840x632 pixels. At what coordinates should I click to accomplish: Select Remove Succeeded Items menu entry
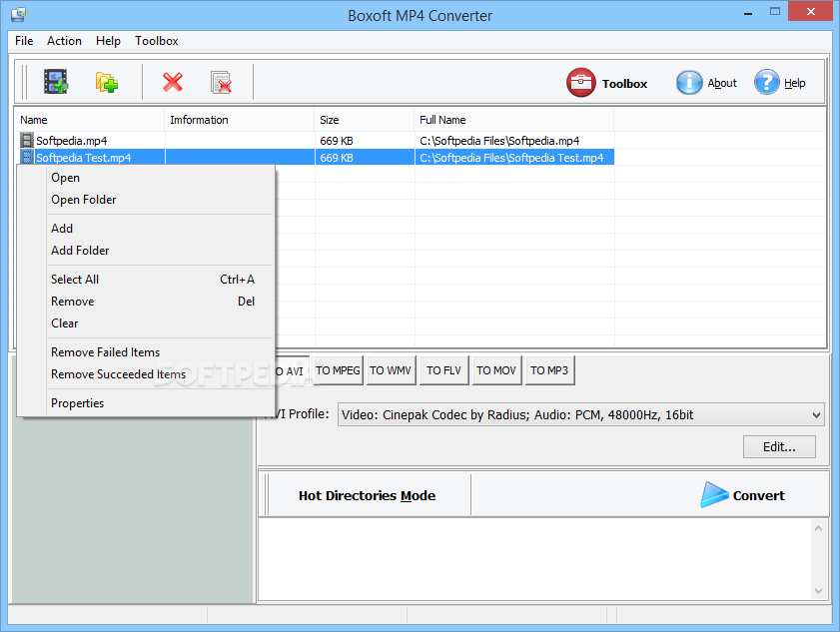(146, 374)
